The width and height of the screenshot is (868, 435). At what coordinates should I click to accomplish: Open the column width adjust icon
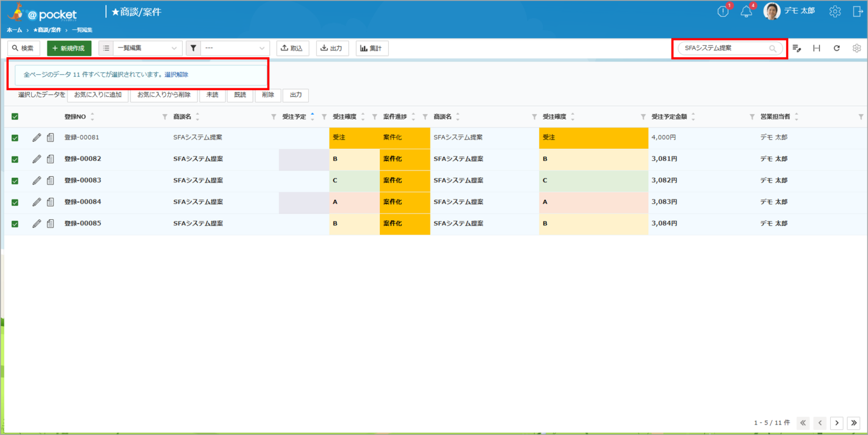816,48
